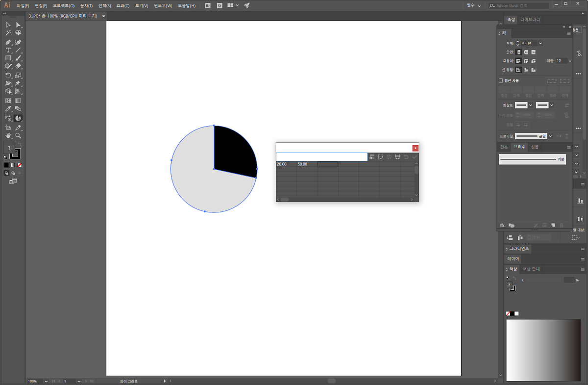Click the grayscale color spectrum ramp
This screenshot has height=385, width=588.
(x=543, y=350)
